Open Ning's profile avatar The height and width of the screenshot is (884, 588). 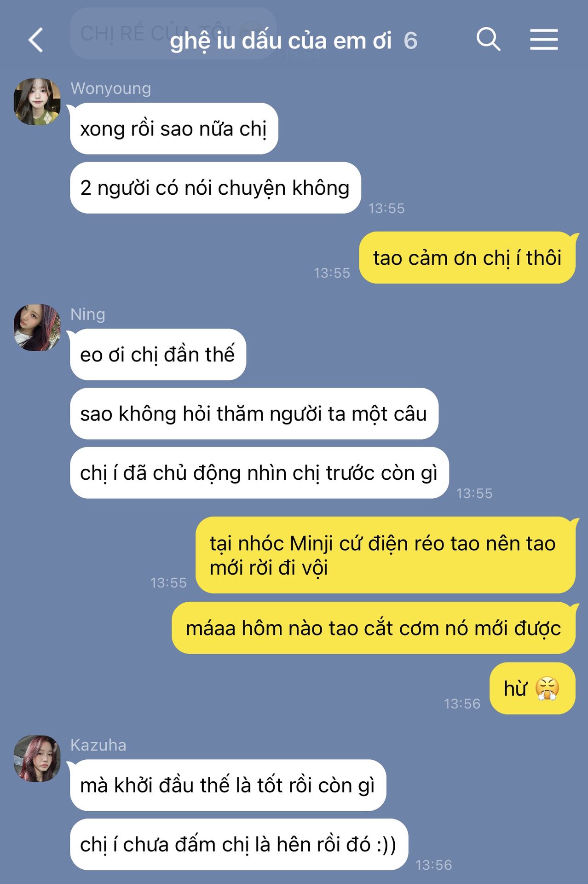(x=37, y=327)
